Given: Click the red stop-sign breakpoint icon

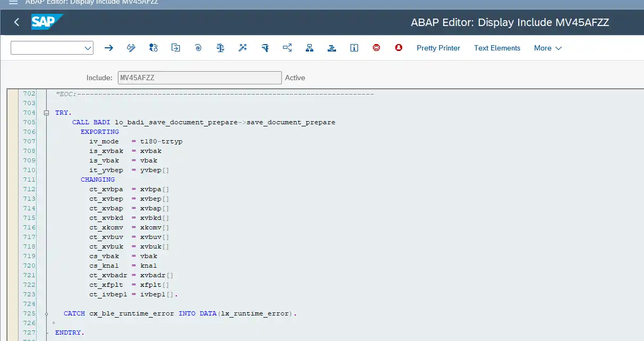Looking at the screenshot, I should tap(376, 48).
